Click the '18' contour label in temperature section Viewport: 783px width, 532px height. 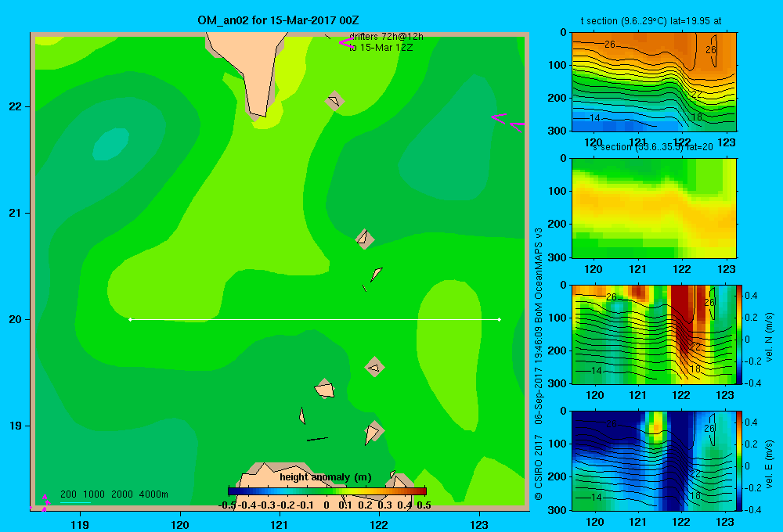697,117
